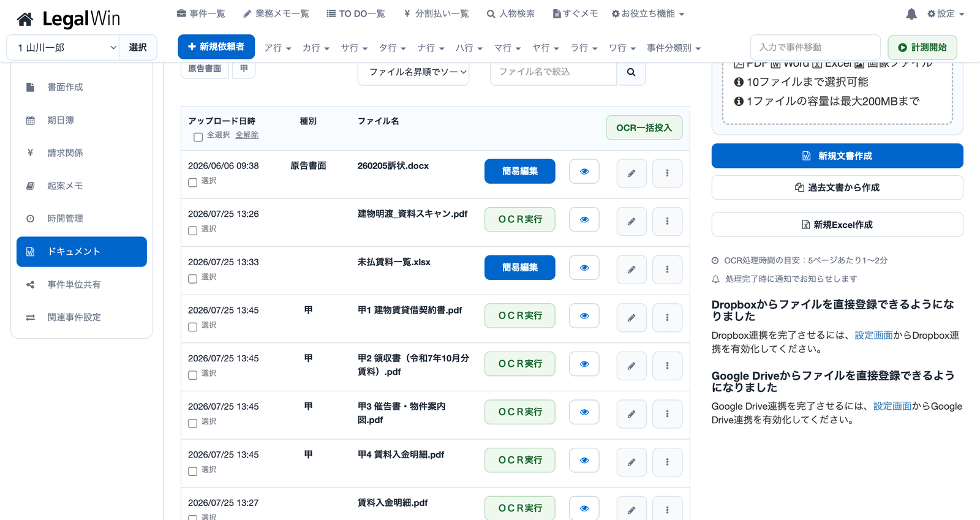This screenshot has height=520, width=980.
Task: Edit 甲1 建物賃貸借契約書.pdf with pencil icon
Action: click(631, 318)
